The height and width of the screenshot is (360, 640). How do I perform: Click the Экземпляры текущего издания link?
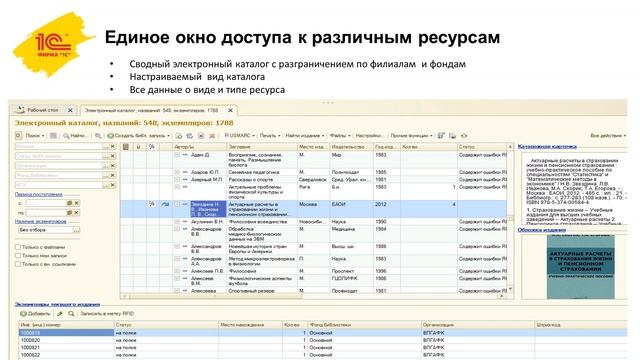pos(57,304)
